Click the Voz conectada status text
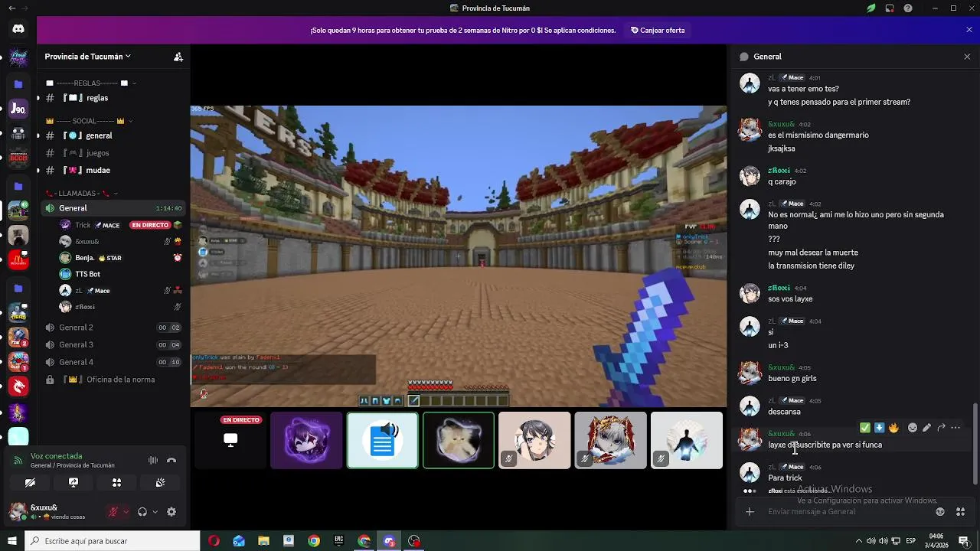Viewport: 980px width, 551px height. (57, 456)
